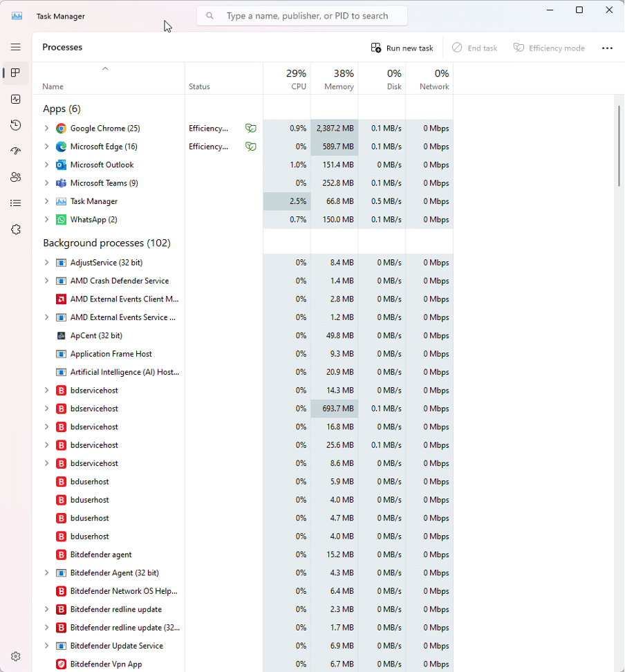The width and height of the screenshot is (625, 672).
Task: Click the ApCent (32 bit) icon
Action: click(62, 335)
